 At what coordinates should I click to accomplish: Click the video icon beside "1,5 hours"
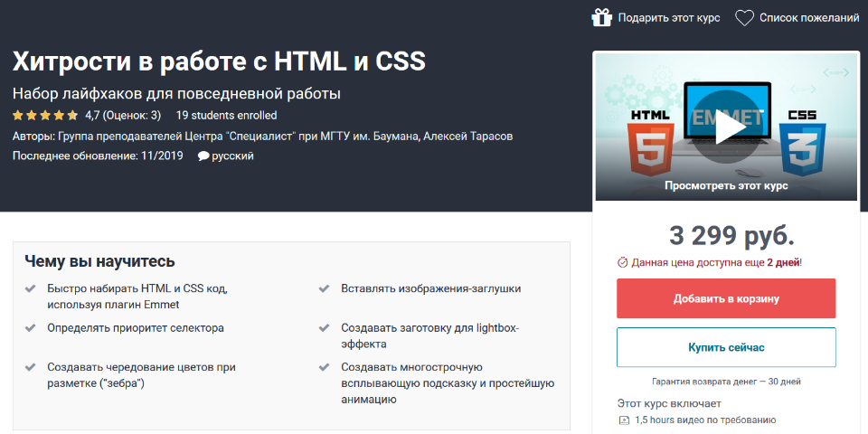point(624,420)
